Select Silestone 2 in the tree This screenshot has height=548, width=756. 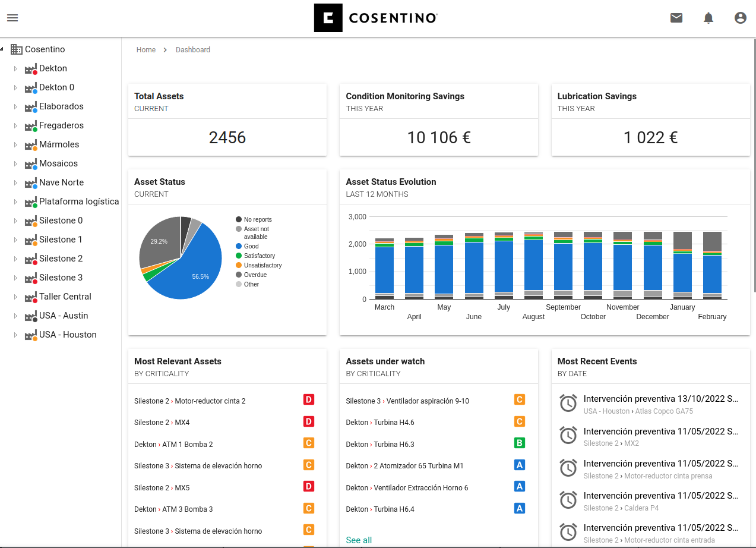pyautogui.click(x=61, y=259)
